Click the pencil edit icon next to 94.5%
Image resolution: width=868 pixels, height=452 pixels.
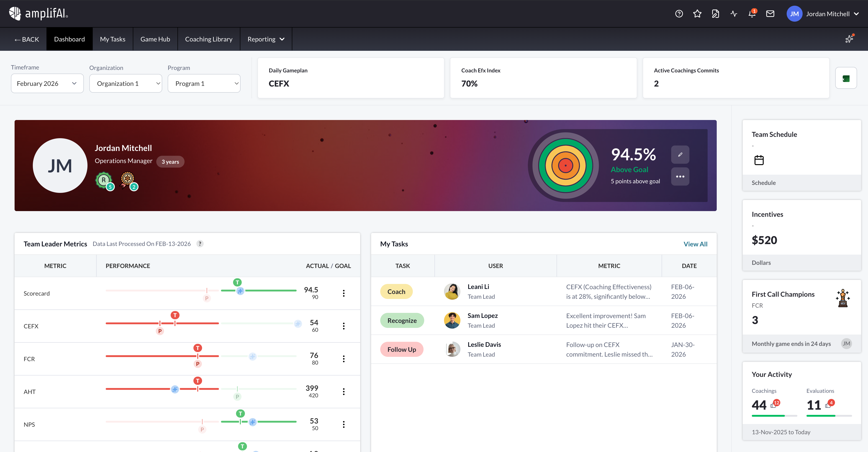[x=680, y=154]
